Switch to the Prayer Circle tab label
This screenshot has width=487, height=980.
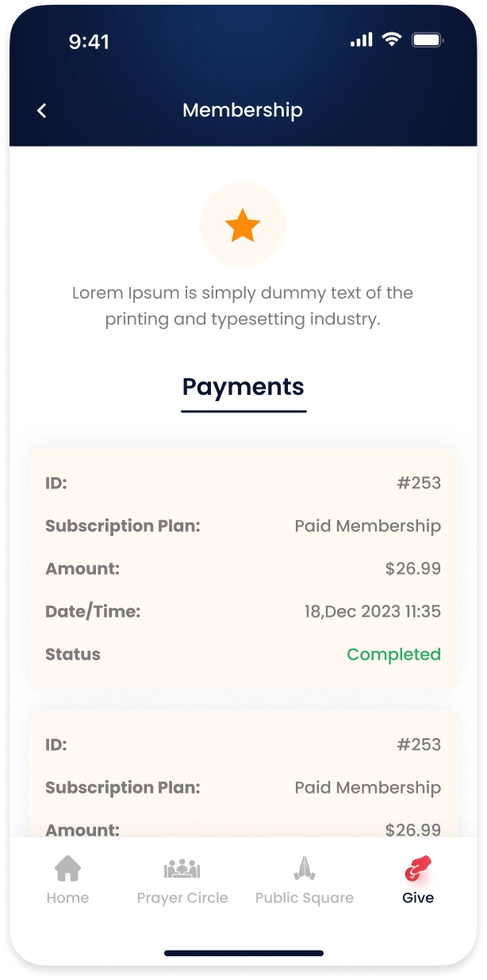pyautogui.click(x=182, y=898)
